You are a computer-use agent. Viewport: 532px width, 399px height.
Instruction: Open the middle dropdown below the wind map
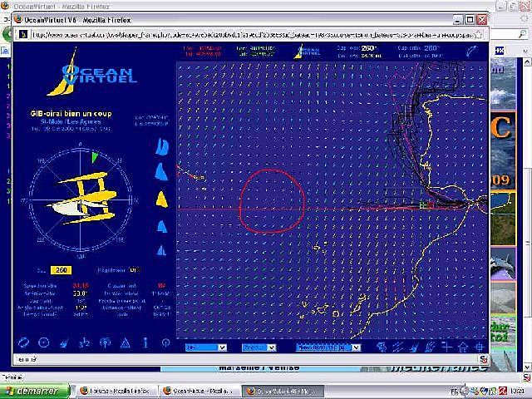pyautogui.click(x=259, y=347)
